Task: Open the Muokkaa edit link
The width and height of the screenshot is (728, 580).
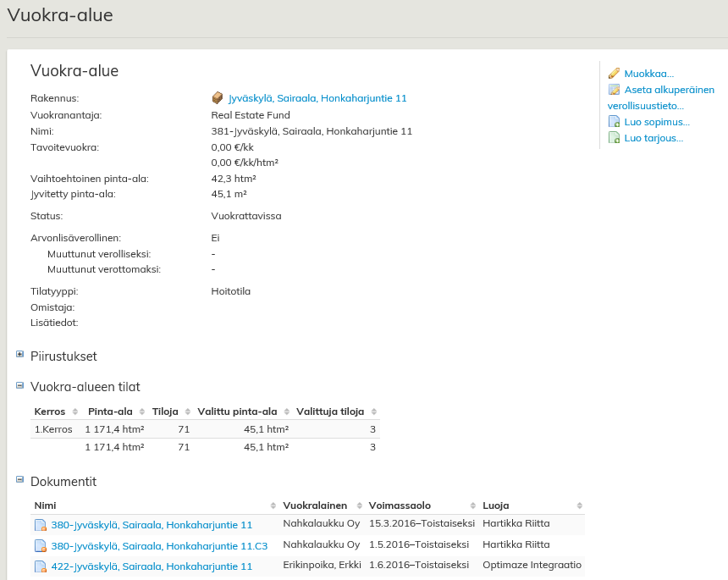Action: pyautogui.click(x=648, y=74)
